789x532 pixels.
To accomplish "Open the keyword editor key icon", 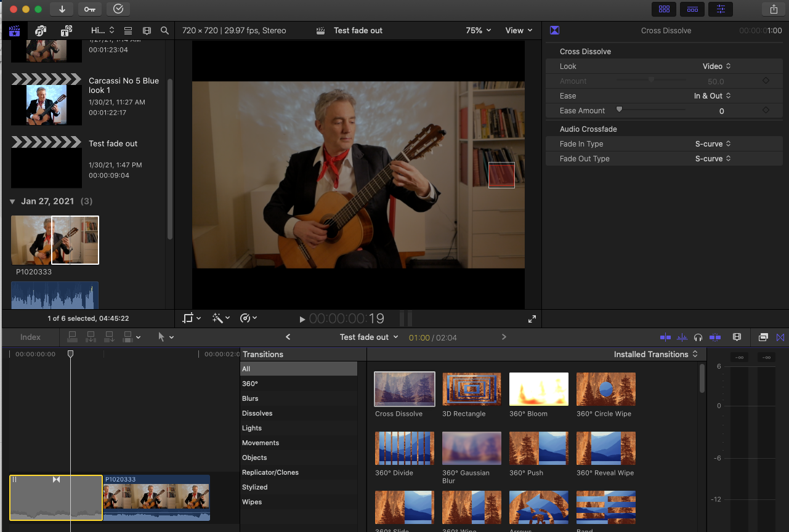I will [90, 9].
